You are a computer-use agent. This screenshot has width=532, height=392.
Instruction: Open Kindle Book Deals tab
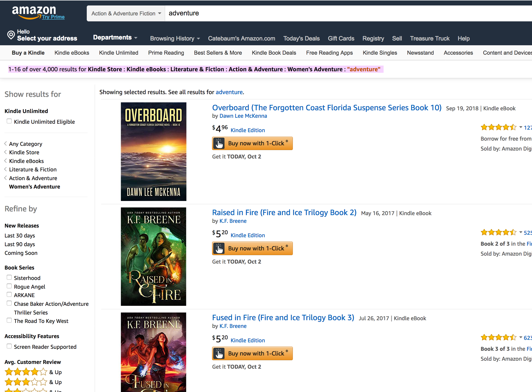[274, 53]
